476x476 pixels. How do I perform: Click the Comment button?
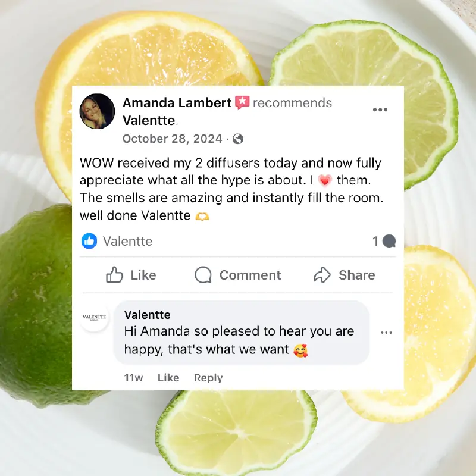237,275
